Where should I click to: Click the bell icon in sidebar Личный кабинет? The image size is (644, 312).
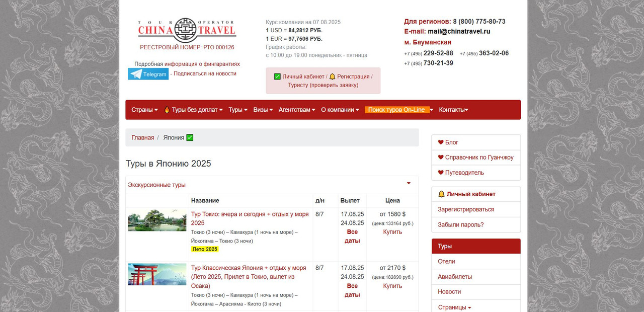coord(441,194)
